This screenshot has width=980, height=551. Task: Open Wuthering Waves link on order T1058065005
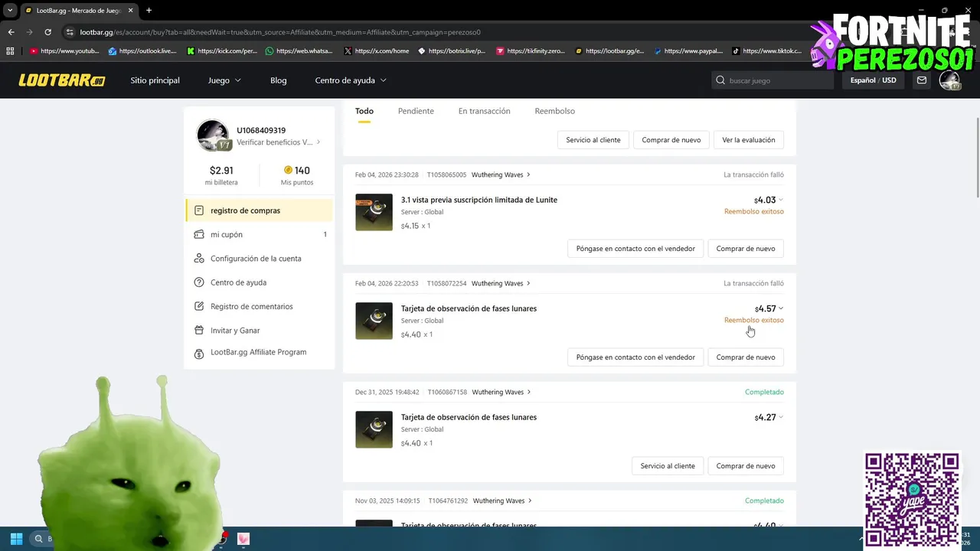coord(501,174)
